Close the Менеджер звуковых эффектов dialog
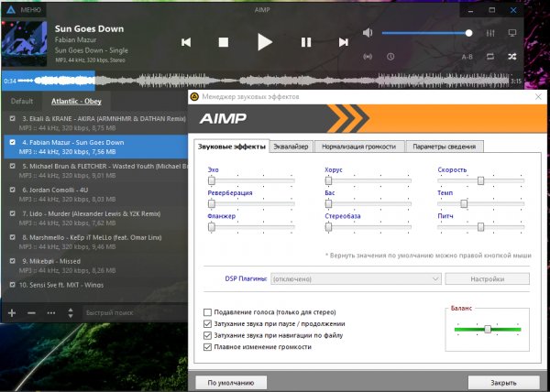 point(538,97)
